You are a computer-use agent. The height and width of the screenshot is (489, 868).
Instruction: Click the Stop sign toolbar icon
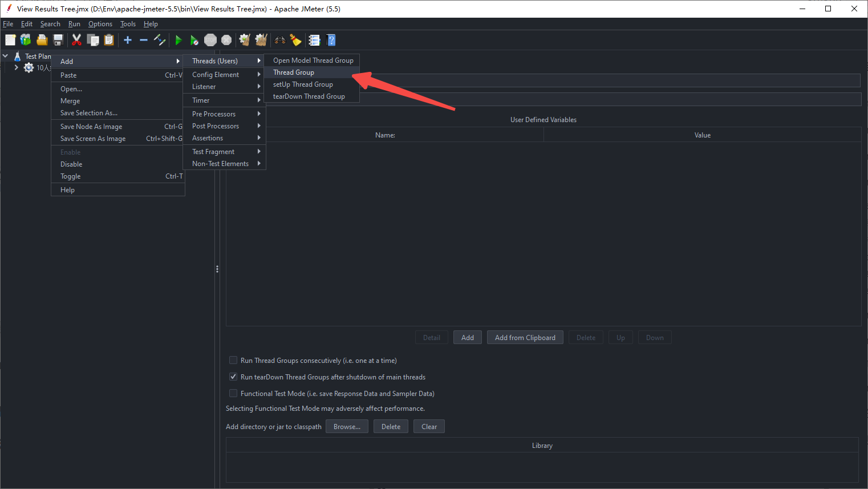[x=210, y=40]
